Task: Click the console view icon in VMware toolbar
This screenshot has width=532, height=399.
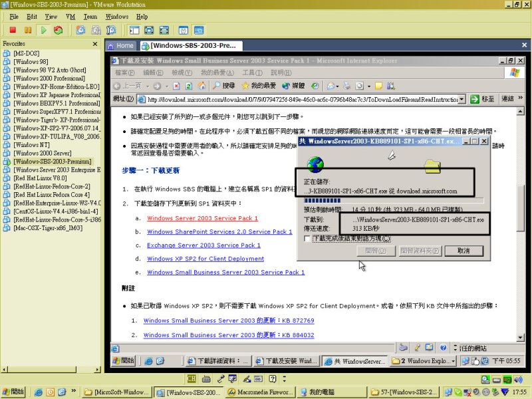Action: click(x=199, y=30)
